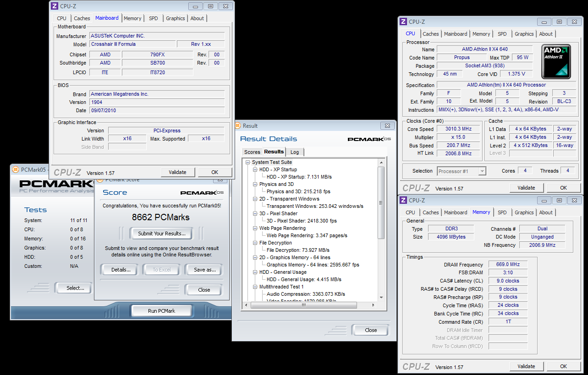Switch to Scores tab in Result Details
Screen dimensions: 588x375
click(x=252, y=152)
